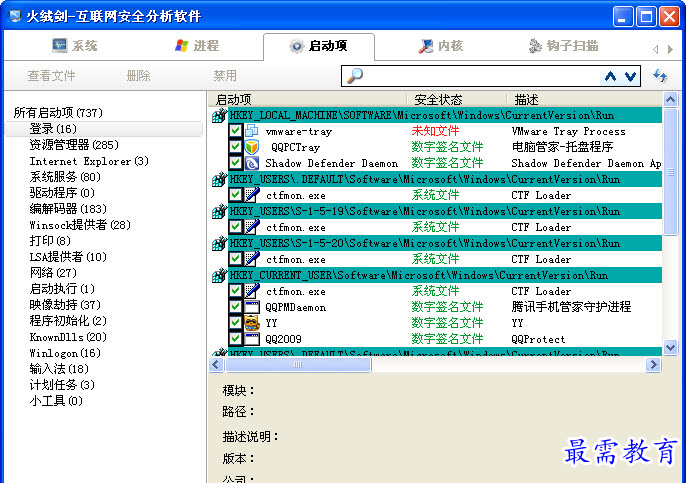
Task: Select Winlogon (16) category
Action: pos(65,353)
